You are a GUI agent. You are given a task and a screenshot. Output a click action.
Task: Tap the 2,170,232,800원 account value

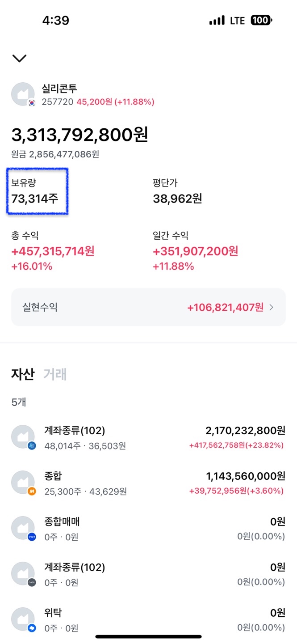(245, 430)
